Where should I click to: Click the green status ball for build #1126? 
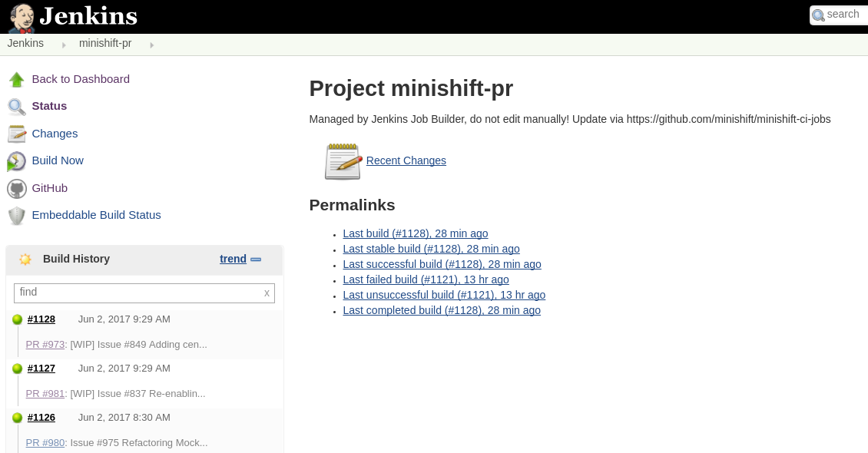[17, 418]
